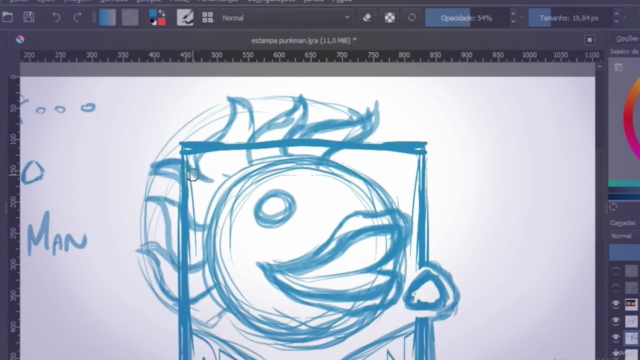This screenshot has height=360, width=640.
Task: Expand the dropdown next to Opacidade slider
Action: click(522, 18)
